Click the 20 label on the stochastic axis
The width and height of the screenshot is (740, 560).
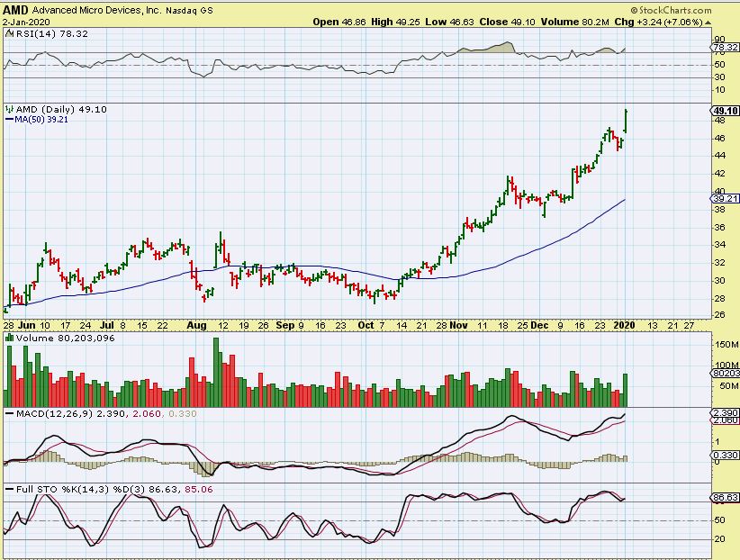[x=719, y=538]
